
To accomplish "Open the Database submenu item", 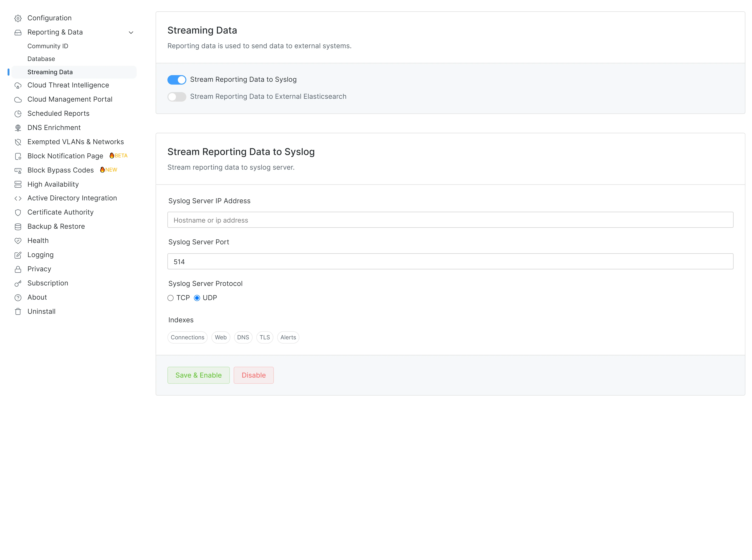I will pyautogui.click(x=41, y=59).
